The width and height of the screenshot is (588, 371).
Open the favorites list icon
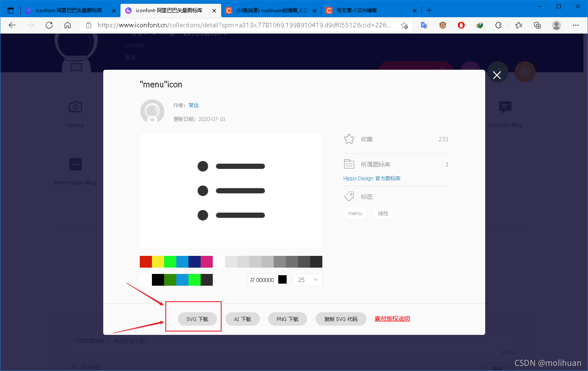click(519, 25)
